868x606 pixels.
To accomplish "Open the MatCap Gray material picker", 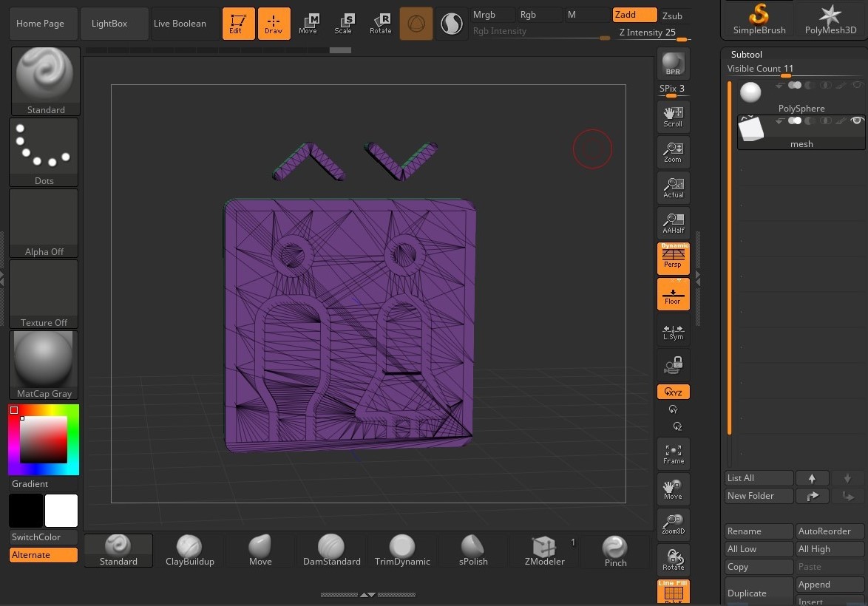I will pos(44,364).
